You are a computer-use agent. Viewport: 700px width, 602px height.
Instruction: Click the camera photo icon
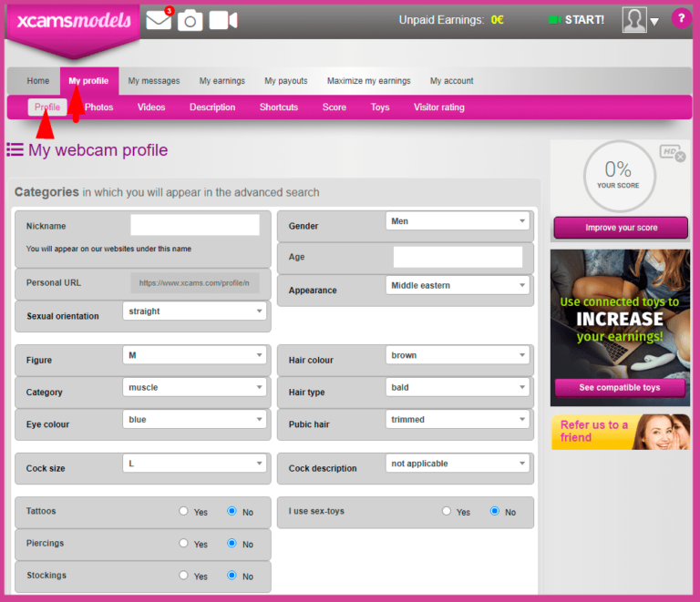pos(190,20)
